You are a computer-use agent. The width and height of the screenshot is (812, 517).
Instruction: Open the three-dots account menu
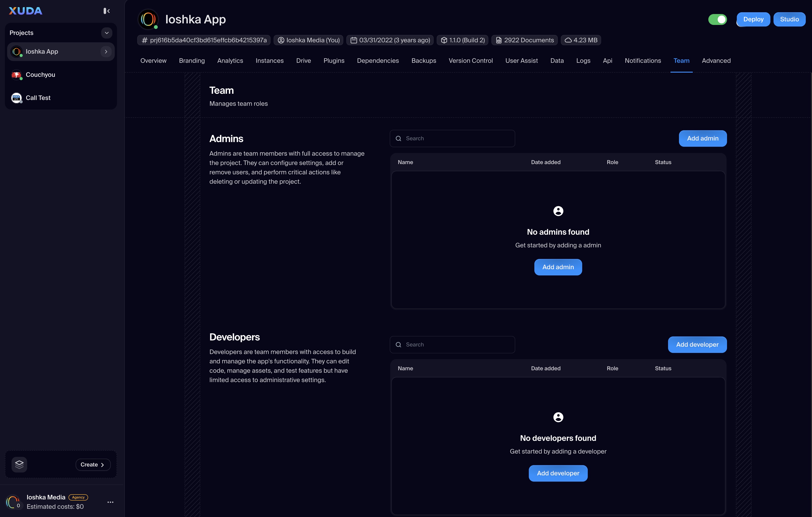click(x=110, y=502)
